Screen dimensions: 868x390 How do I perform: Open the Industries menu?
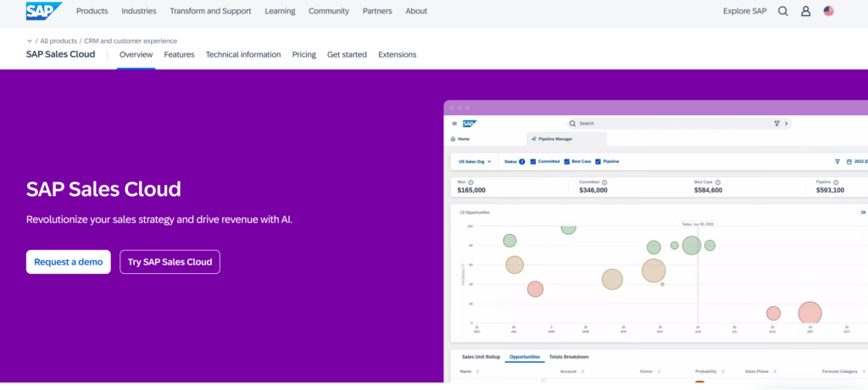[139, 11]
